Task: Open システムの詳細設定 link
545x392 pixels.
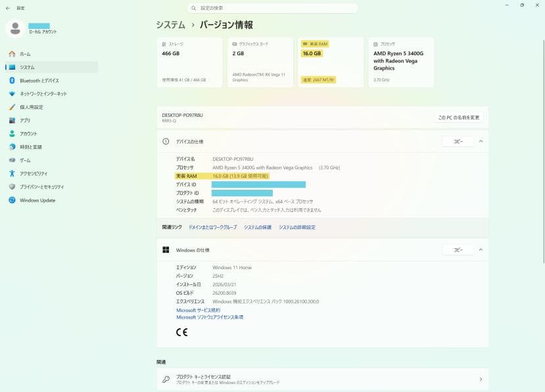Action: (x=297, y=227)
